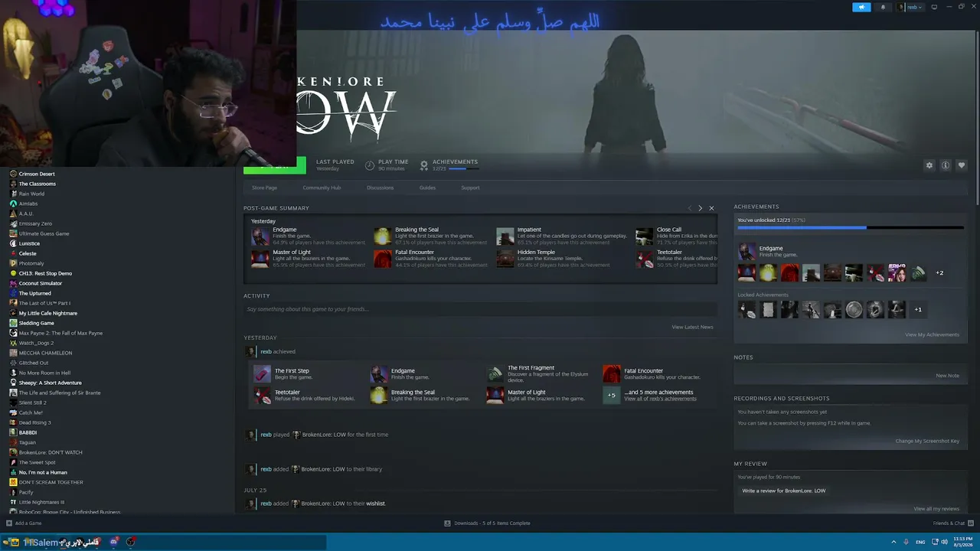Image resolution: width=980 pixels, height=551 pixels.
Task: Click the Discord icon in the taskbar
Action: click(114, 542)
